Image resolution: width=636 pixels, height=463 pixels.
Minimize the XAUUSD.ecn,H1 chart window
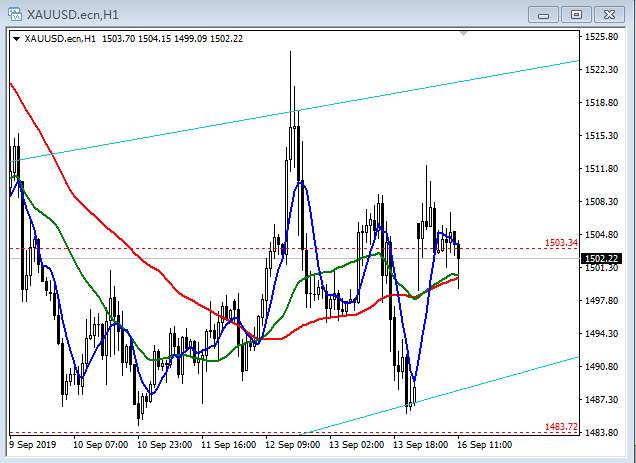click(544, 15)
